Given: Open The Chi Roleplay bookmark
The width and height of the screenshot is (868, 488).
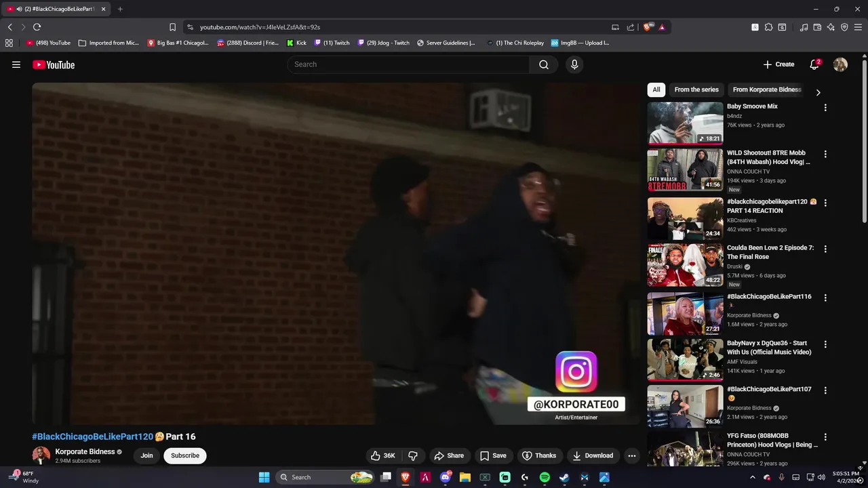Looking at the screenshot, I should click(515, 43).
